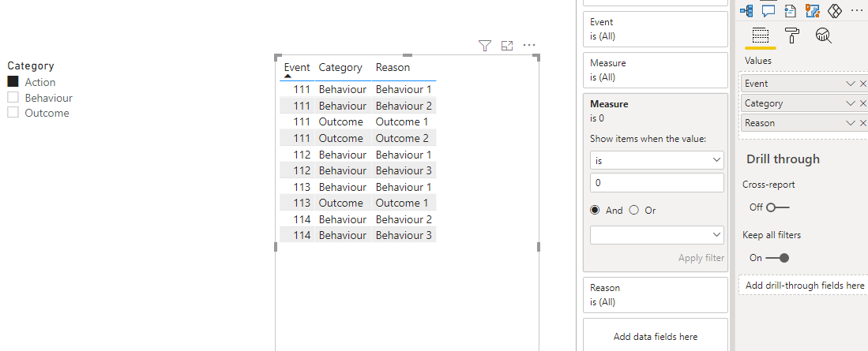Click the Category slicer title
The image size is (868, 351).
click(x=31, y=65)
